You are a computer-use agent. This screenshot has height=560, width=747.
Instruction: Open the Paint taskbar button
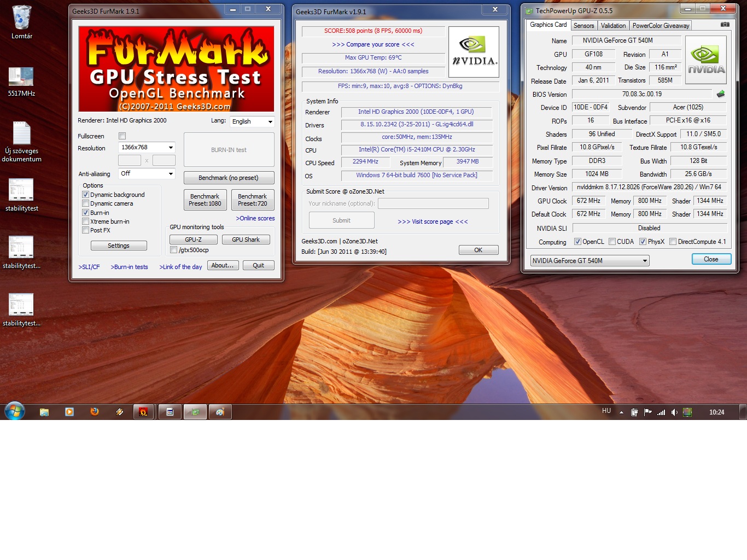[x=220, y=412]
